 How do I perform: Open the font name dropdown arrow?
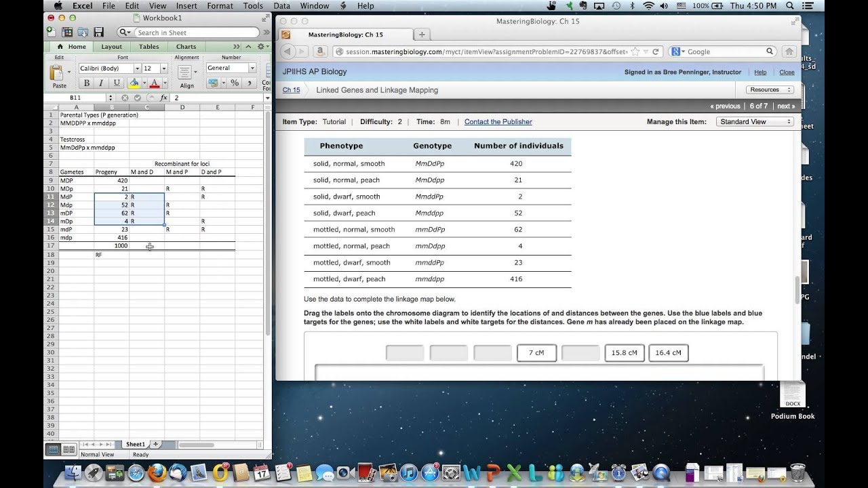(x=137, y=68)
